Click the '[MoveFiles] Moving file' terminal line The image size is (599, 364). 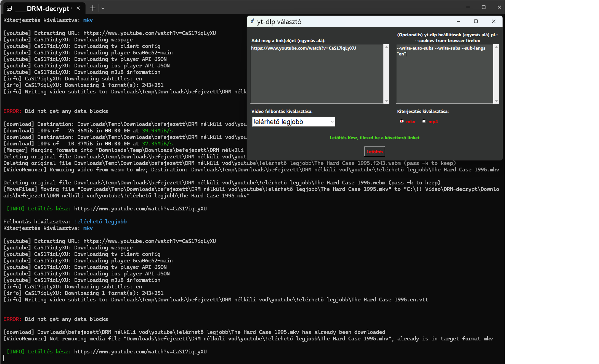251,192
